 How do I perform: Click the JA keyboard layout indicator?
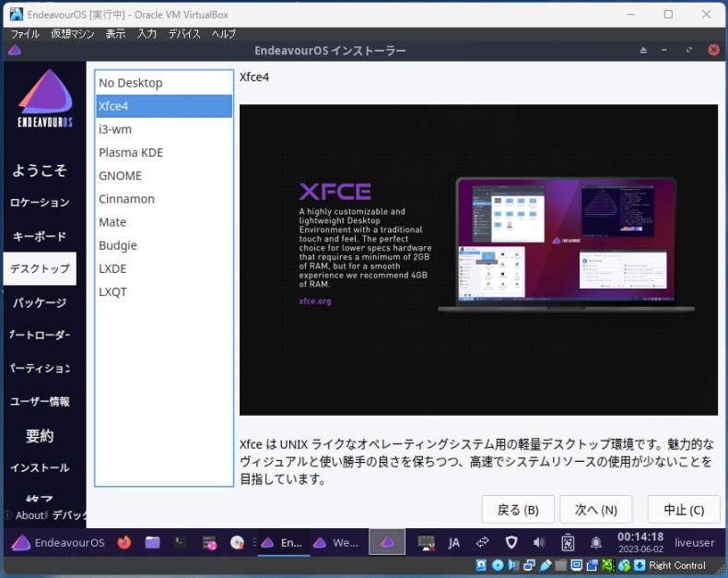tap(453, 543)
